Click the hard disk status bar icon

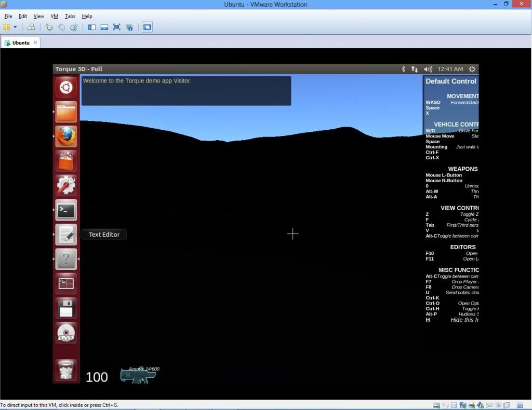(436, 405)
